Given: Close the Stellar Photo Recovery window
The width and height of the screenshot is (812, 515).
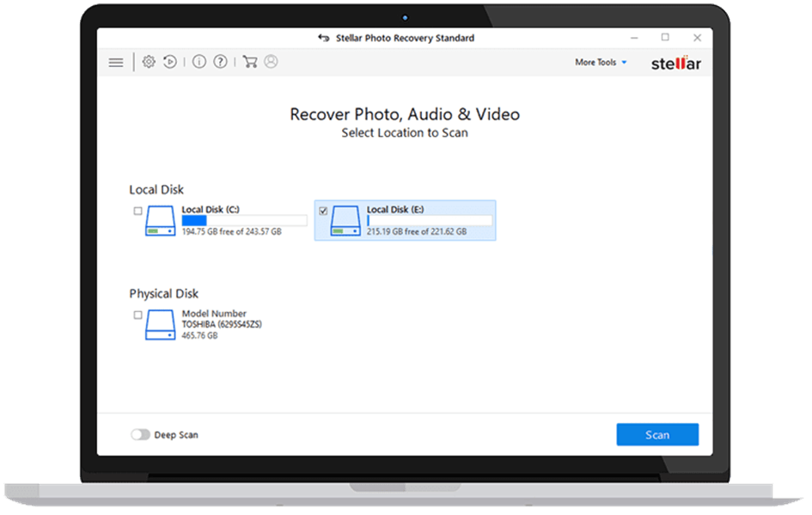Looking at the screenshot, I should (x=697, y=37).
